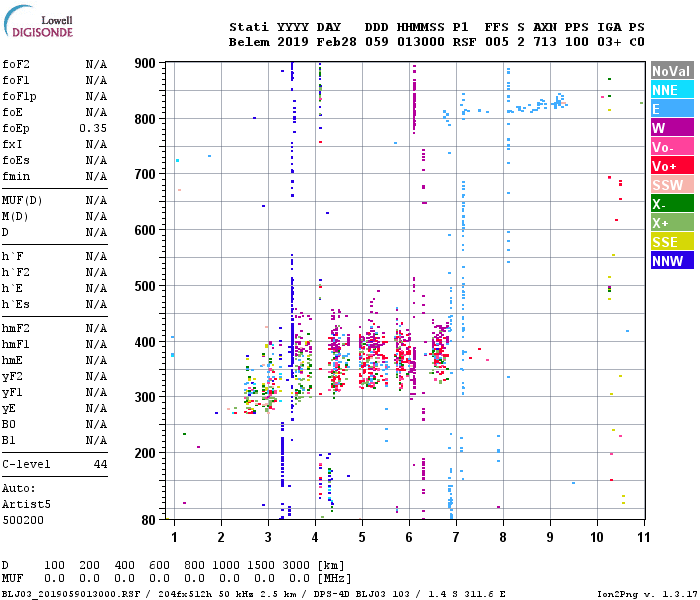Click the foE parameter label

[x=12, y=112]
